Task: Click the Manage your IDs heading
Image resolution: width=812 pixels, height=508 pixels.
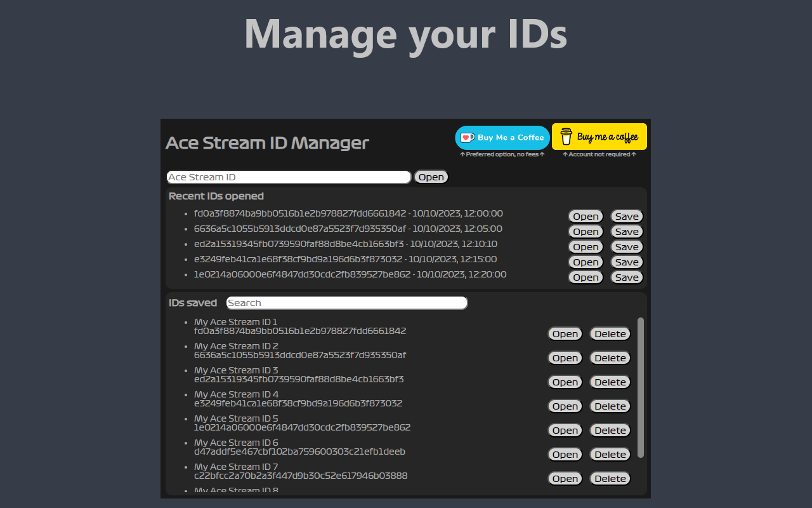Action: [406, 34]
